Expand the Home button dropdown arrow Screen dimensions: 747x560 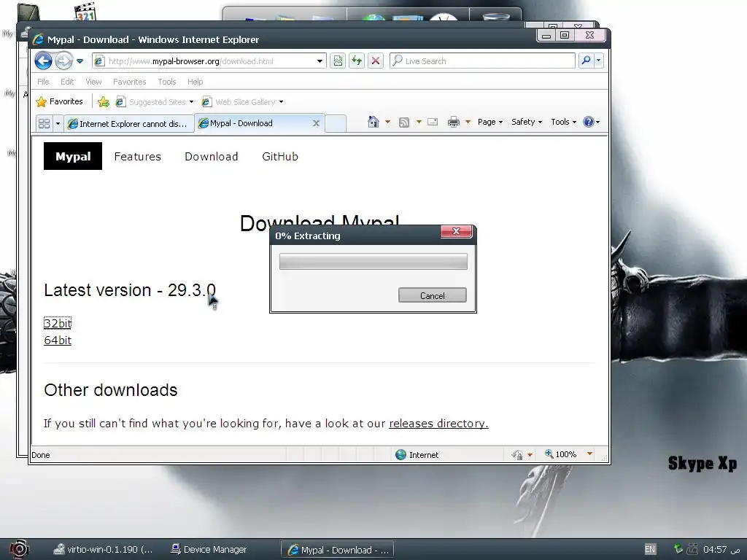point(388,122)
